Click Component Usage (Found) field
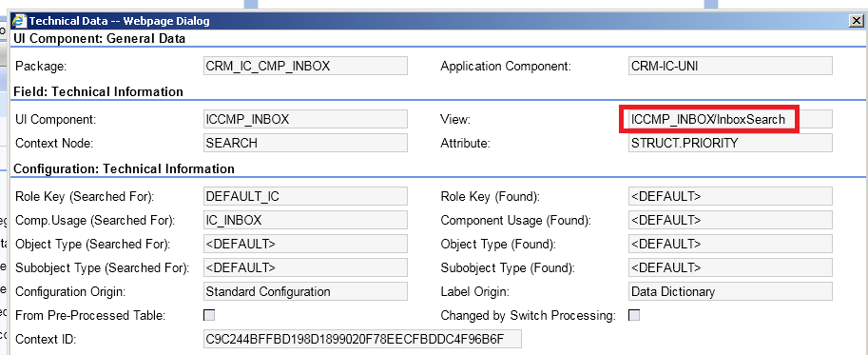The height and width of the screenshot is (355, 868). [x=730, y=220]
